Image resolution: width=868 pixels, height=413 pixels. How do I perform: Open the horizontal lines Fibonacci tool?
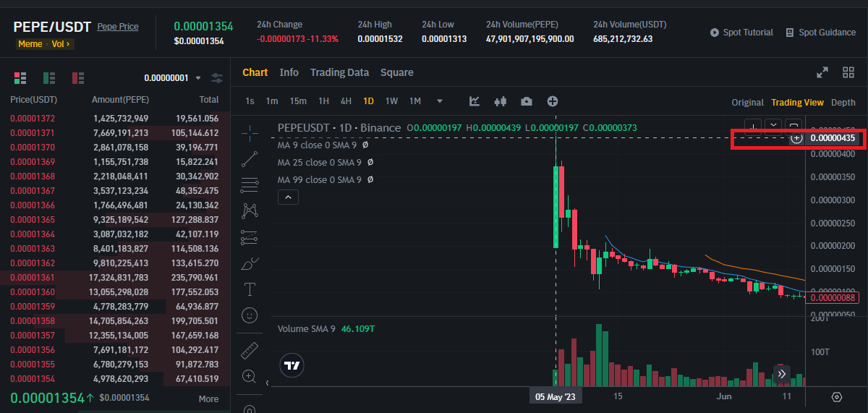tap(250, 184)
